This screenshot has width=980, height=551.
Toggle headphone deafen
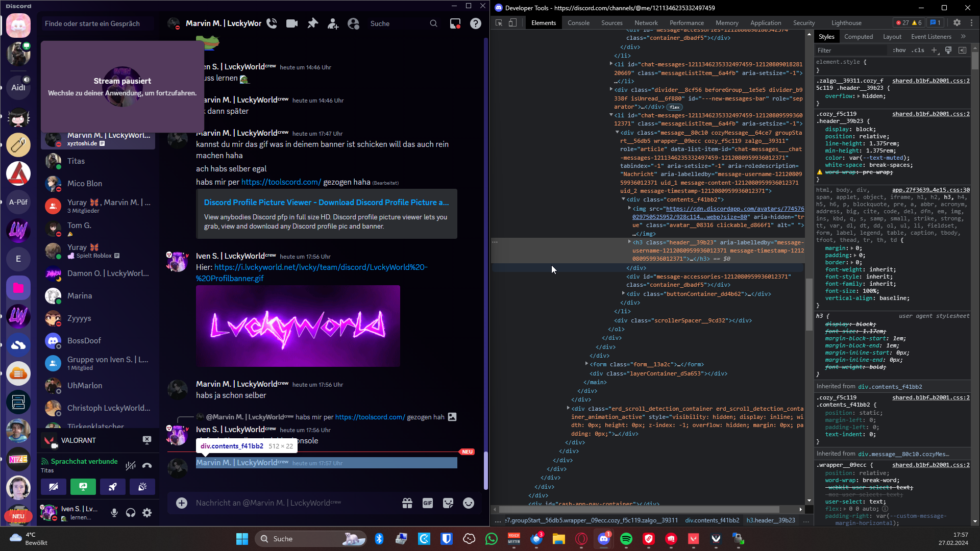[x=131, y=513]
